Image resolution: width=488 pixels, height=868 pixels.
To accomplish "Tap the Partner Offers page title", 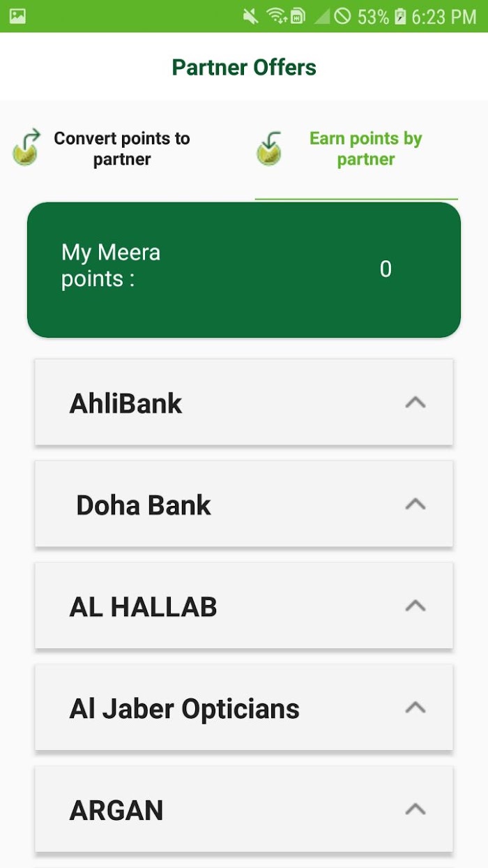I will 244,68.
